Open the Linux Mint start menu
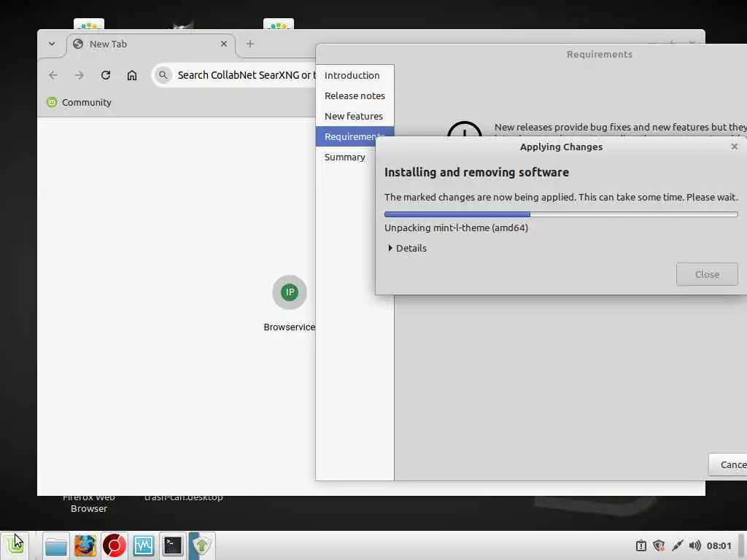 pyautogui.click(x=15, y=545)
